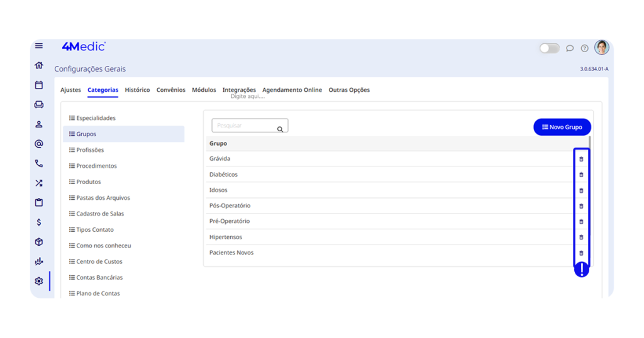Delete the Idosos group row
Viewport: 644px width, 338px height.
(x=581, y=190)
